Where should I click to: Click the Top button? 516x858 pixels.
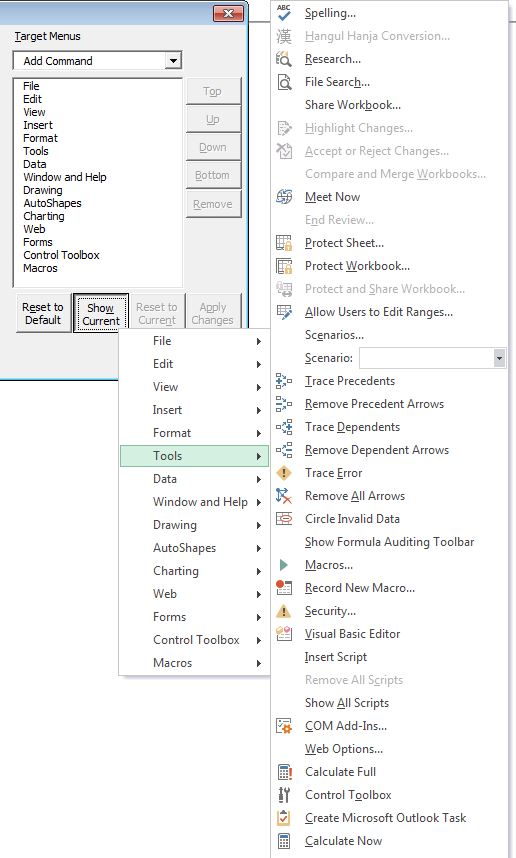tap(213, 91)
